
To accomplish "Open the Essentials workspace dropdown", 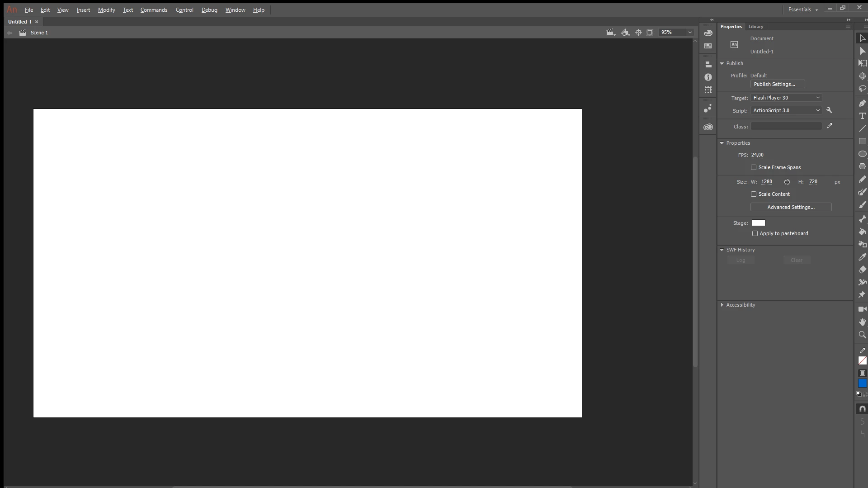I will [803, 9].
